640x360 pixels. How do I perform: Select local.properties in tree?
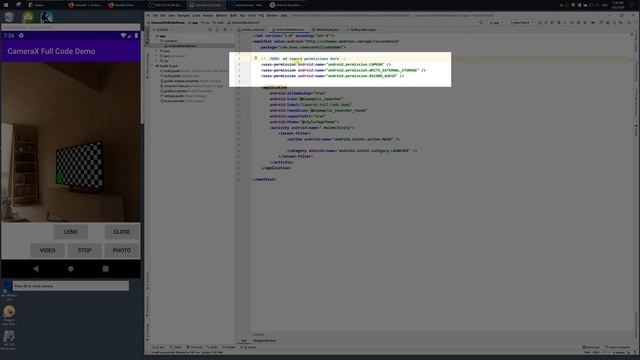coord(182,101)
